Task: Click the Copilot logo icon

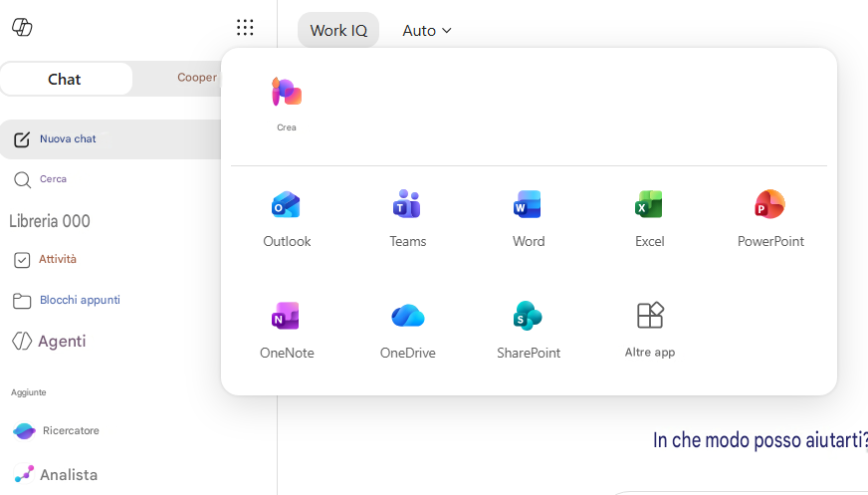Action: 22,27
